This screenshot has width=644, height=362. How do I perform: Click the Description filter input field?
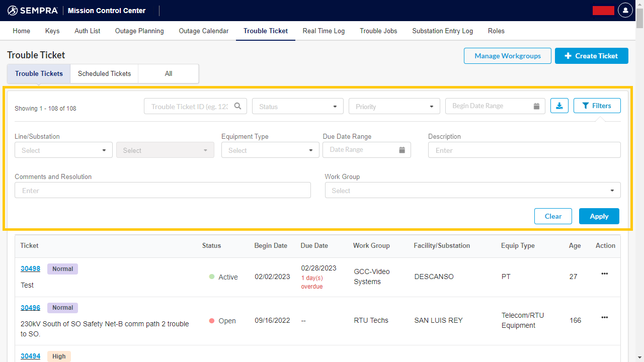524,150
